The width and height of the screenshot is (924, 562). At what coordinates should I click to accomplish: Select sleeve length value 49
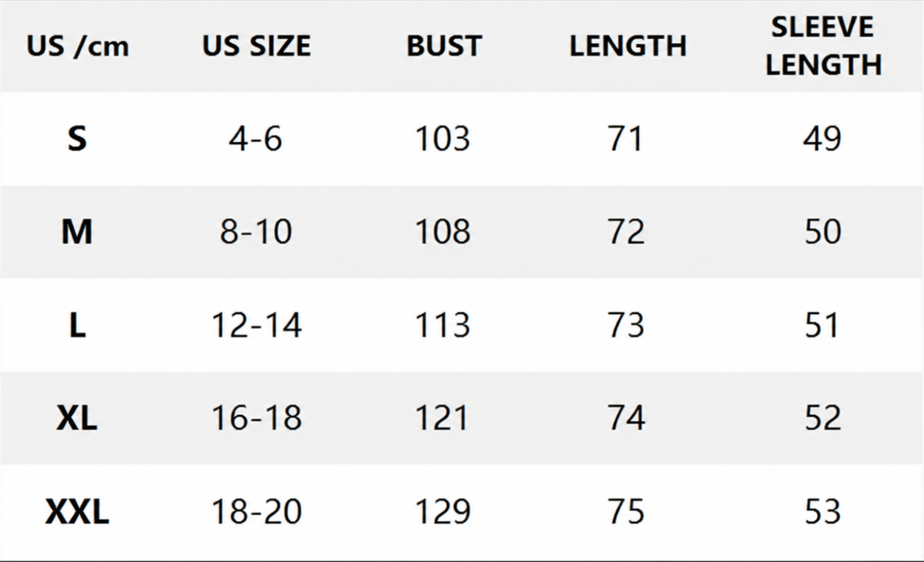[x=822, y=139]
